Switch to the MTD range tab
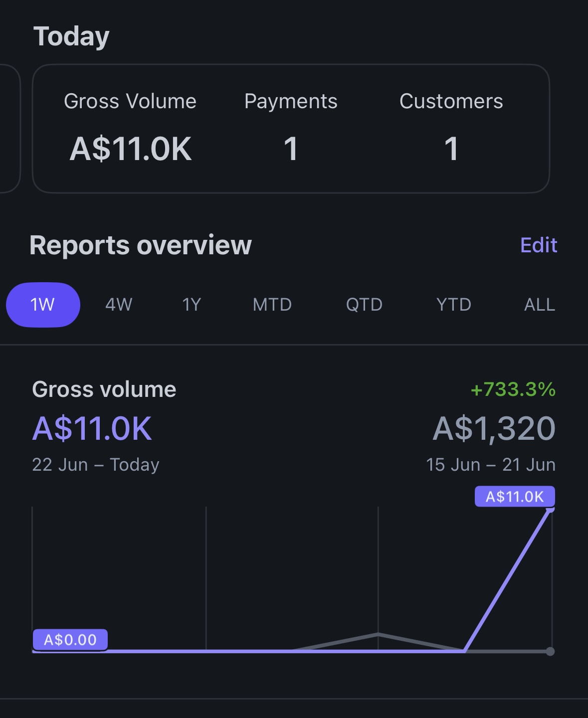 [x=272, y=305]
